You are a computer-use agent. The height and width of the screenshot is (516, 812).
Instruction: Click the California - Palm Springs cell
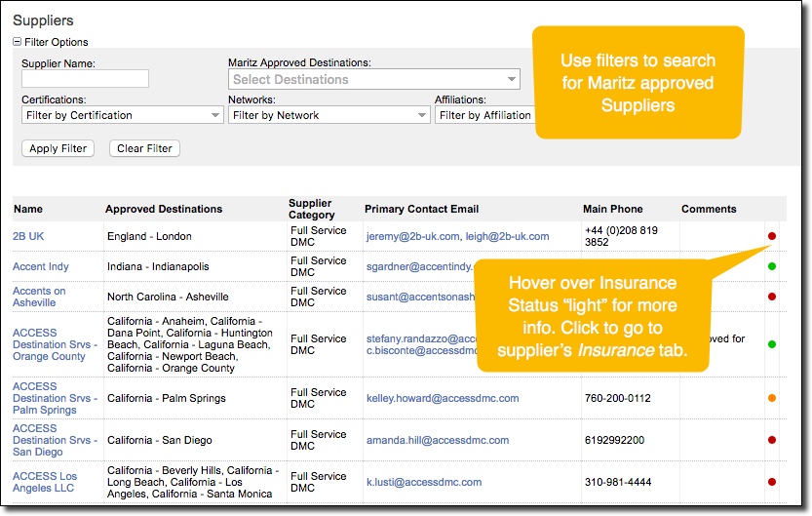pos(167,398)
